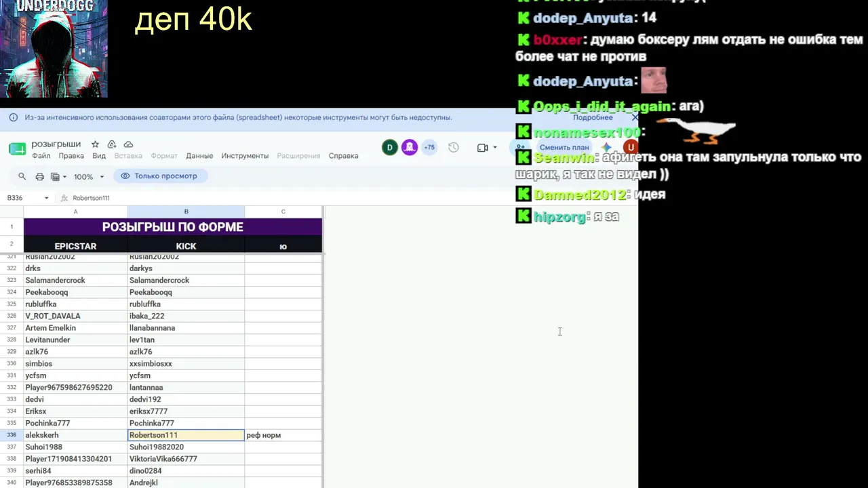The image size is (868, 488).
Task: Click the Google Sheets logo icon
Action: click(x=17, y=149)
